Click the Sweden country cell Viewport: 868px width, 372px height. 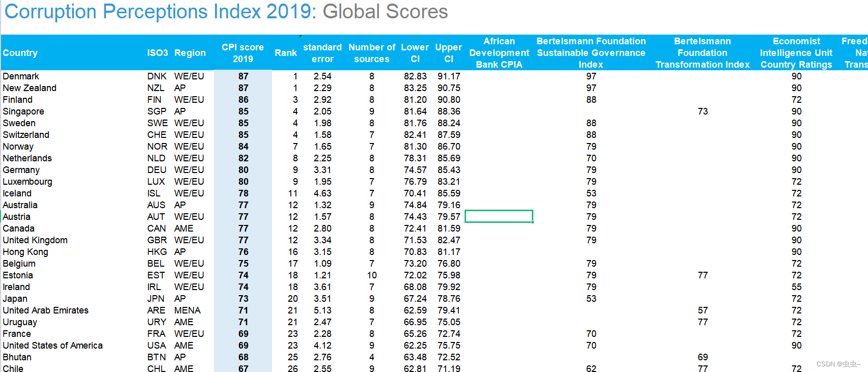[19, 123]
